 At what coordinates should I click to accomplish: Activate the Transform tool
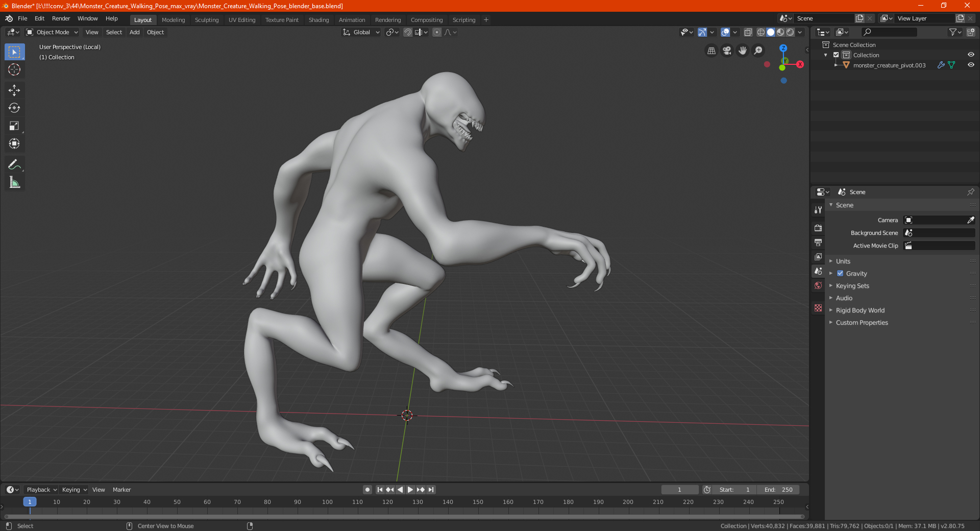pos(14,143)
